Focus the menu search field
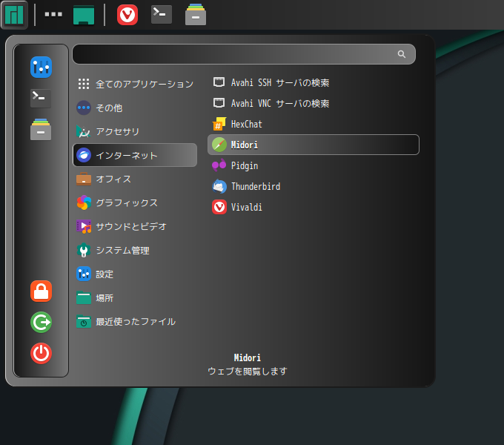 click(244, 54)
